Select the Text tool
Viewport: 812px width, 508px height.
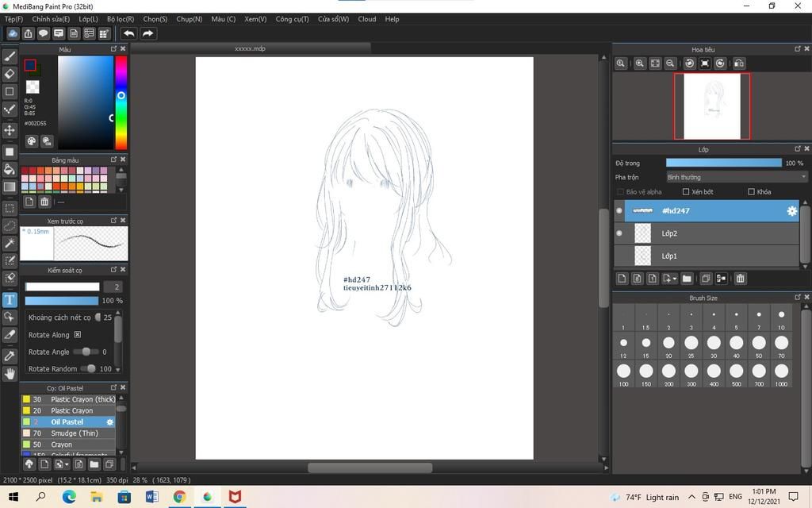coord(10,299)
